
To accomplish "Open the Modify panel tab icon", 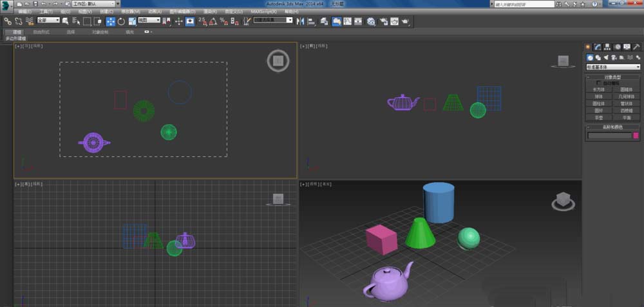I will tap(598, 46).
